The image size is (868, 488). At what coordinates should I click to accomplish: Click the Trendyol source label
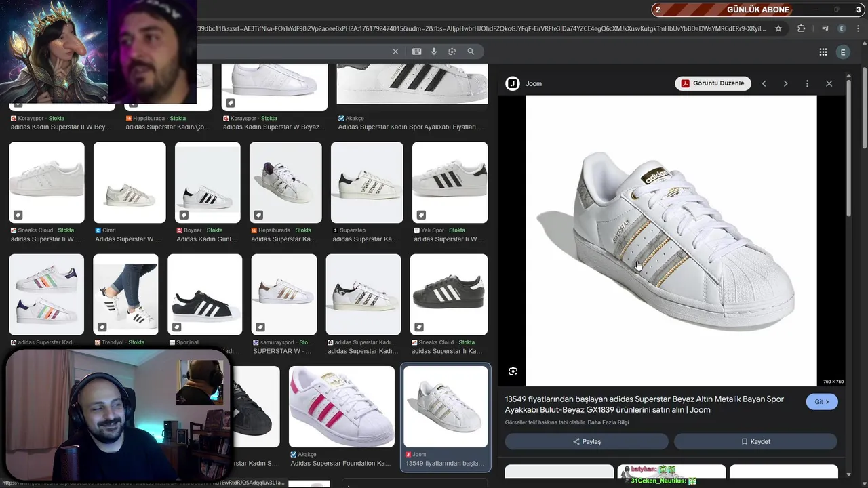[119, 342]
